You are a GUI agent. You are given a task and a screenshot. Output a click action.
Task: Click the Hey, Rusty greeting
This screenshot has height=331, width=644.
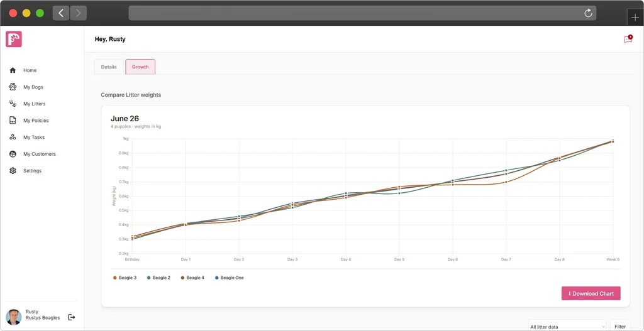[110, 40]
